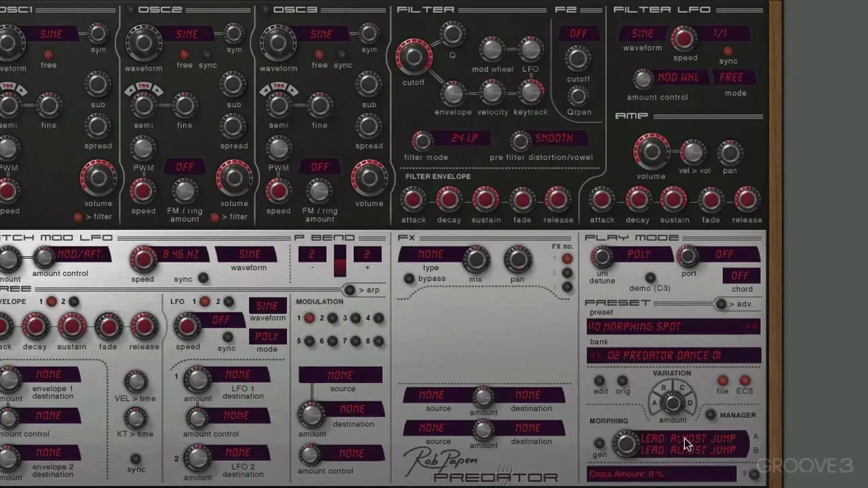This screenshot has height=488, width=868.
Task: Open the chord OFF display
Action: 741,276
